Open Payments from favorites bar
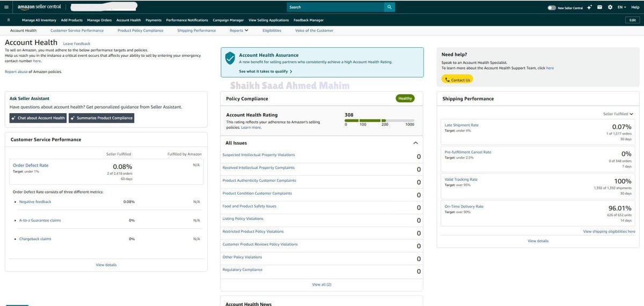 153,20
